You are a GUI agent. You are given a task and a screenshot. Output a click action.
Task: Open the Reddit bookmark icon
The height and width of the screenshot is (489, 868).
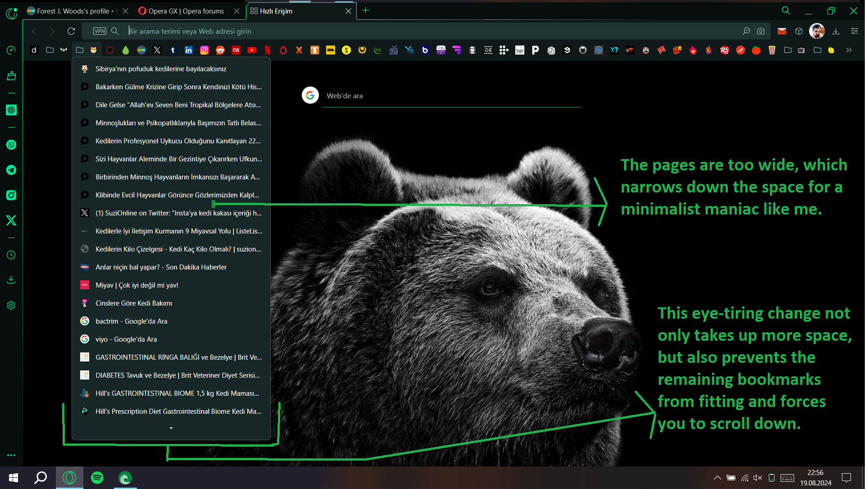click(x=220, y=50)
